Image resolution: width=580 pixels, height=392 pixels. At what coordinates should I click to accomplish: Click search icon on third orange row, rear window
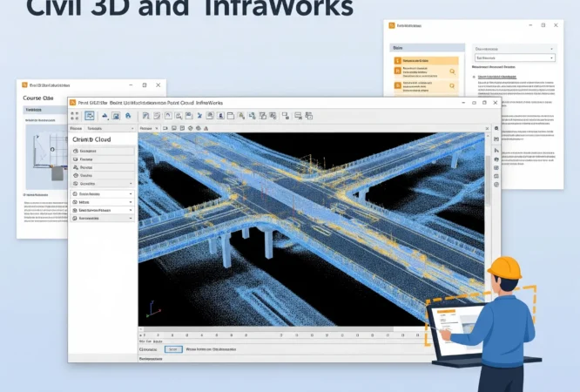point(452,86)
